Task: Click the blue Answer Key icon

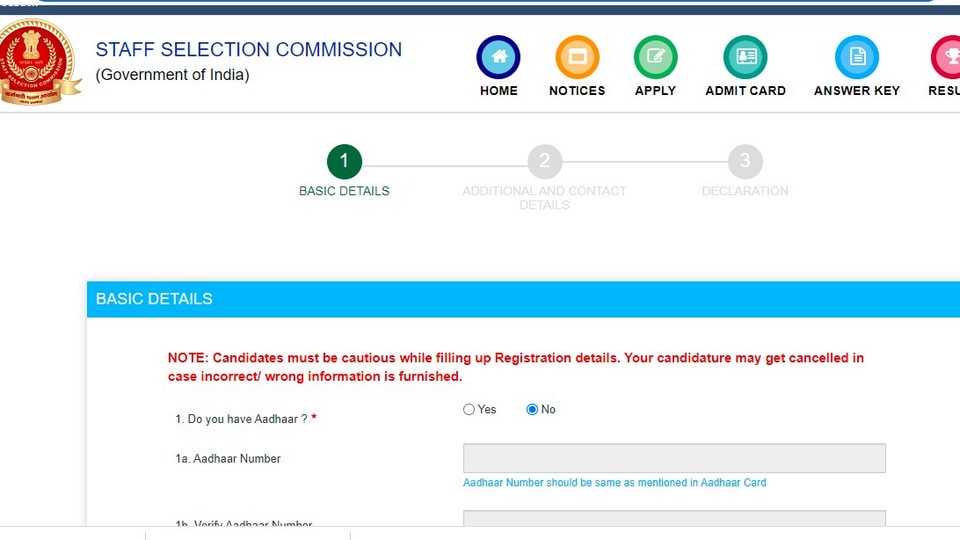Action: coord(857,57)
